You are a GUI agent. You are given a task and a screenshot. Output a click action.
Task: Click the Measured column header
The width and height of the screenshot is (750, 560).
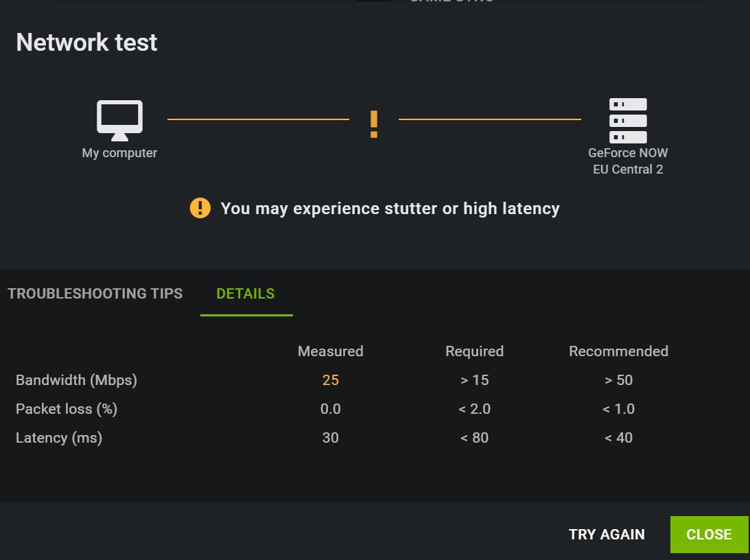tap(330, 351)
